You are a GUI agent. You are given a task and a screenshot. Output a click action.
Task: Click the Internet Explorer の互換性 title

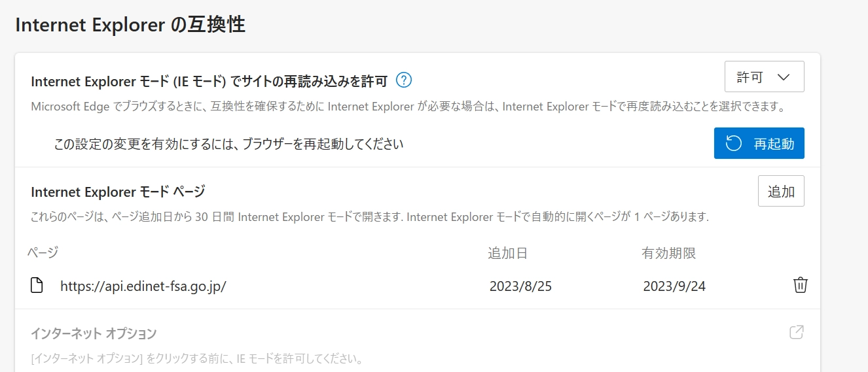[x=130, y=25]
